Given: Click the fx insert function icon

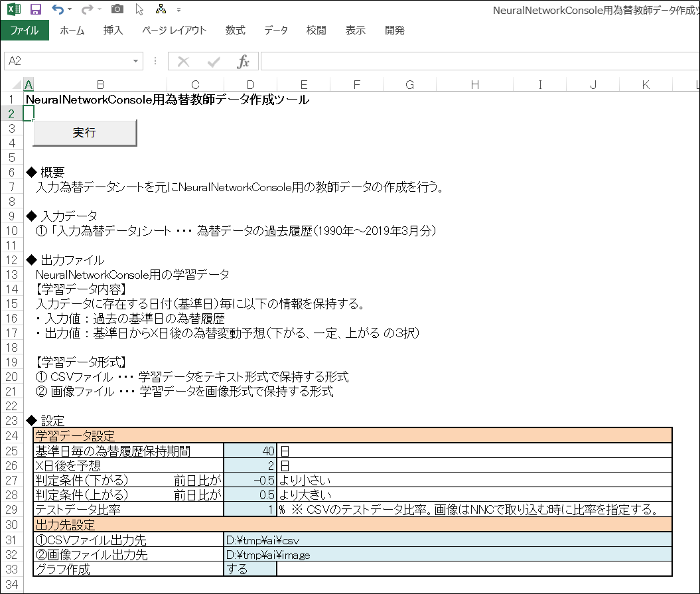Looking at the screenshot, I should point(244,62).
